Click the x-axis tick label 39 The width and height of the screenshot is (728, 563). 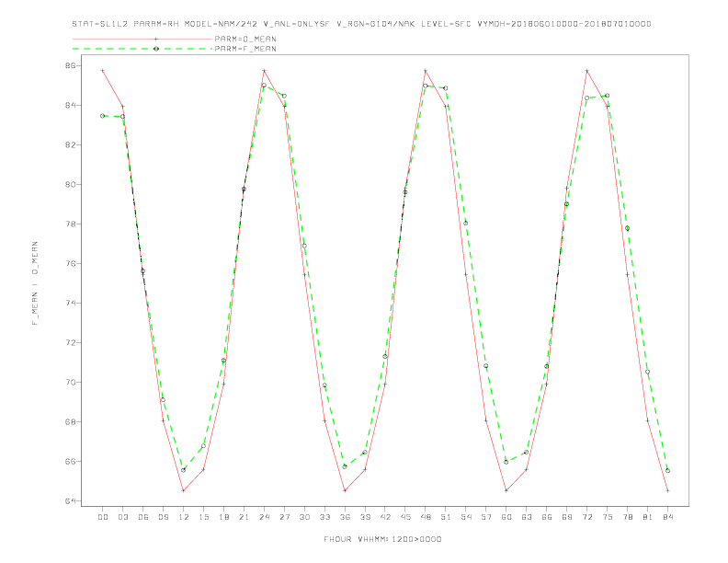(x=365, y=517)
